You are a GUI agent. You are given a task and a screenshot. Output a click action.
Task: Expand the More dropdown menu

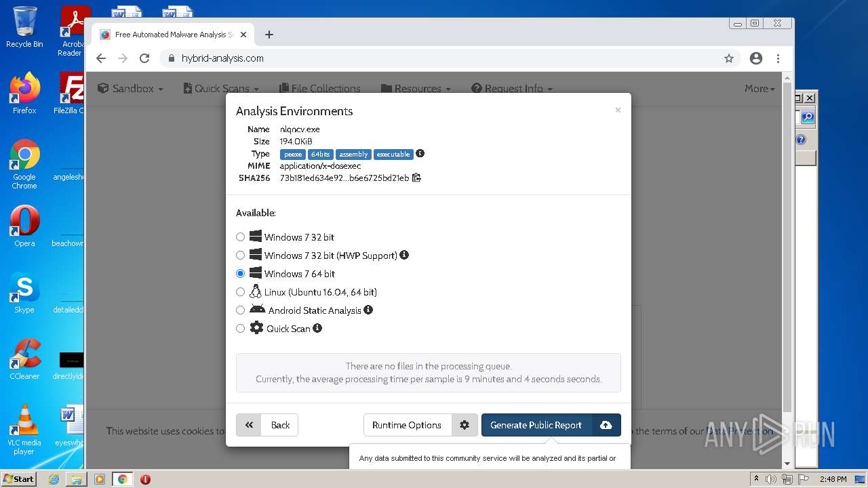pos(759,89)
